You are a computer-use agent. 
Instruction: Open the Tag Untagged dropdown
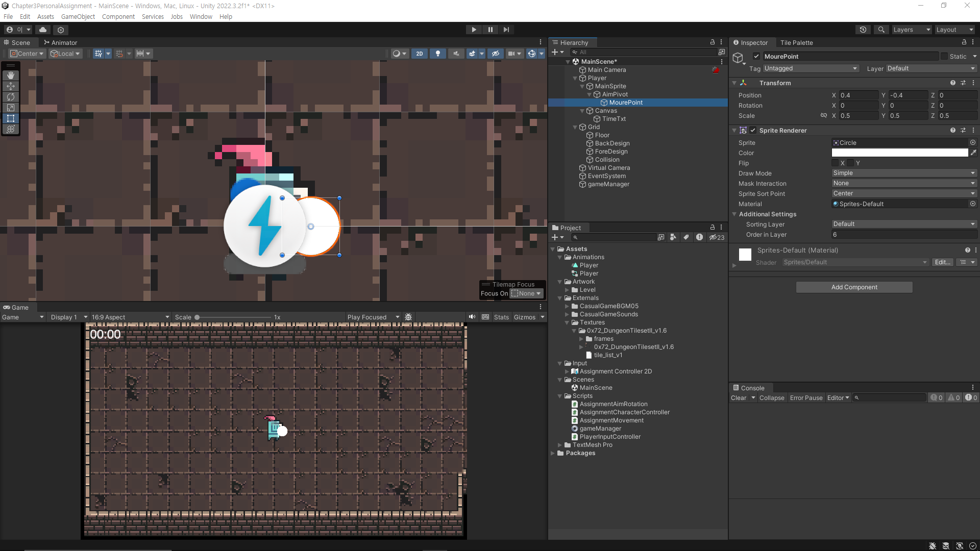811,68
